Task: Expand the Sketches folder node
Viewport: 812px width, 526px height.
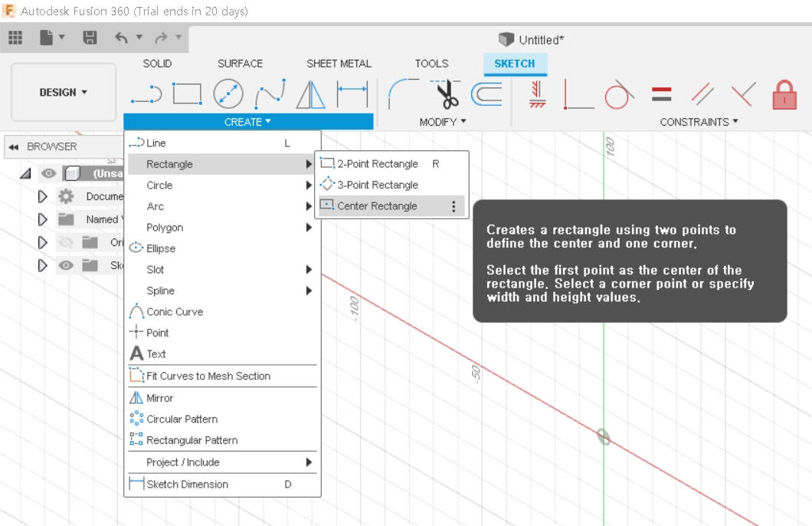Action: click(x=42, y=265)
